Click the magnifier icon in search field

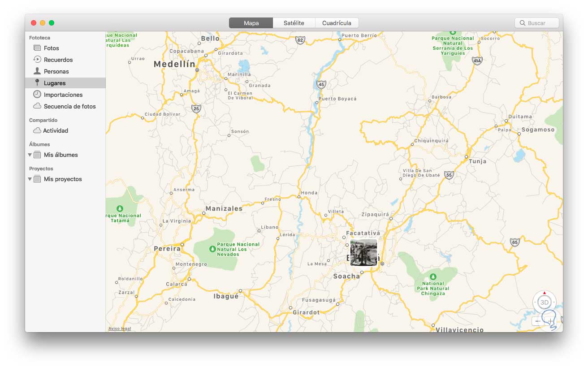pos(523,23)
